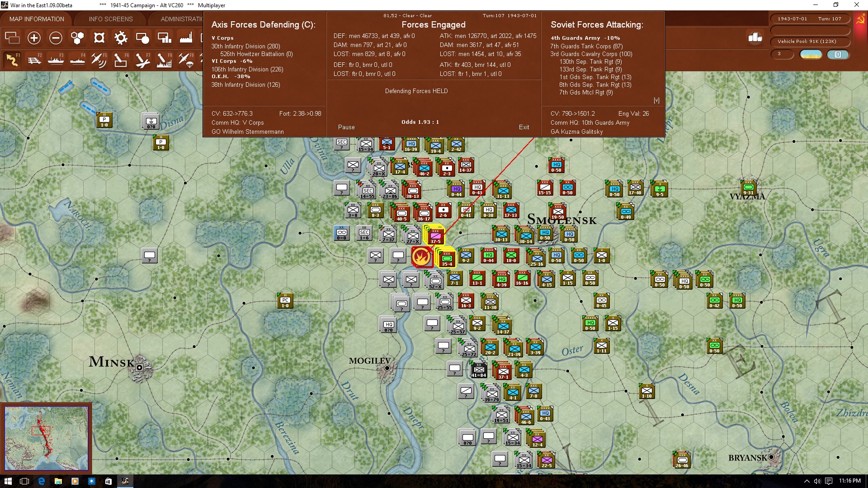The height and width of the screenshot is (488, 868).
Task: Select the F2 rail mode
Action: click(x=34, y=60)
